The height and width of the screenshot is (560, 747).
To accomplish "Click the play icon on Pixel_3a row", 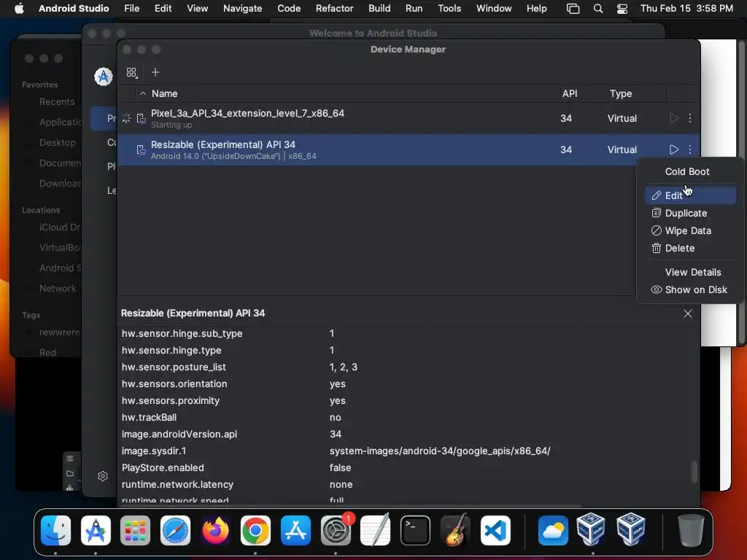I will (x=673, y=118).
